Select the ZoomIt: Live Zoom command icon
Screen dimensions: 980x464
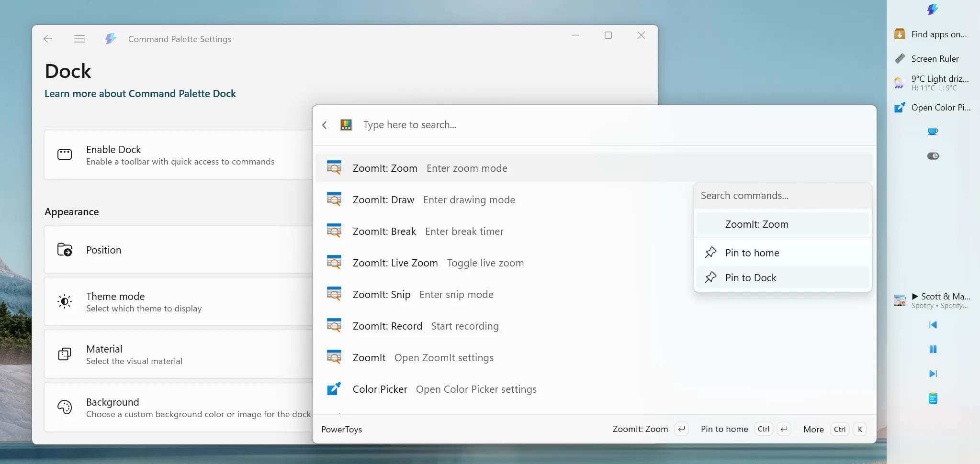coord(335,262)
